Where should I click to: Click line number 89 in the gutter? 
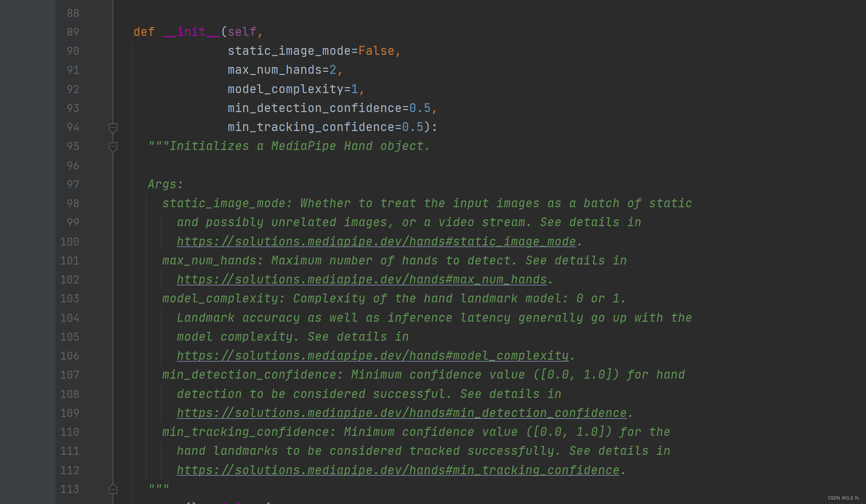(x=73, y=32)
